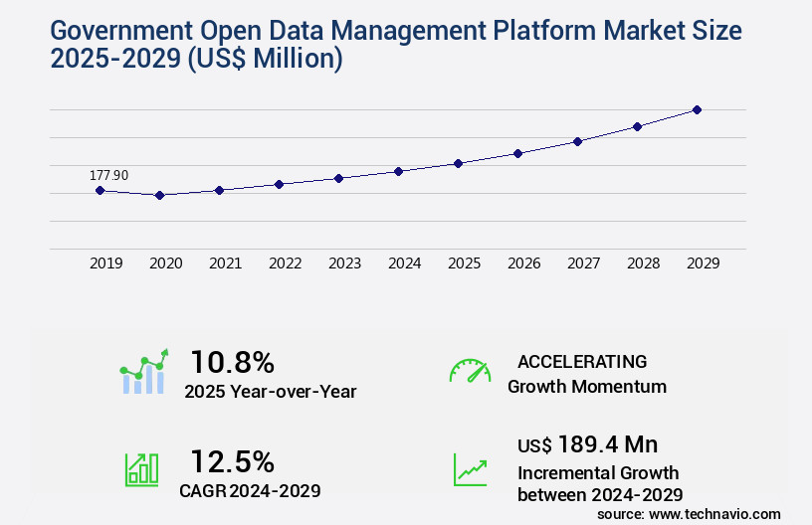Click the 2025 data point marker

[x=458, y=163]
